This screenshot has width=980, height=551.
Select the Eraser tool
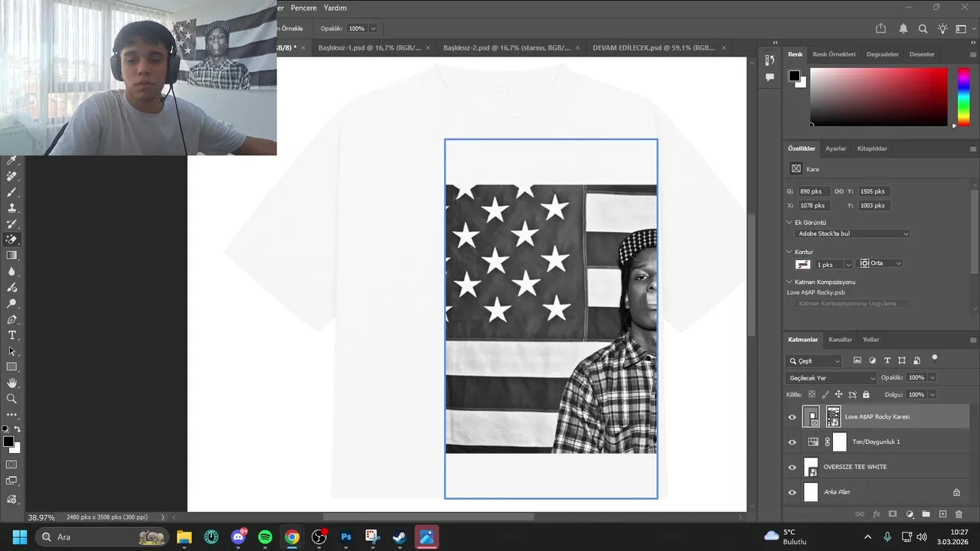click(x=11, y=240)
